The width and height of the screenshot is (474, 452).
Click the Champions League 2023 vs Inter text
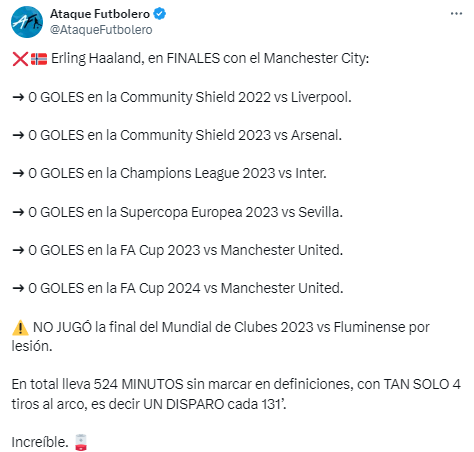point(223,173)
